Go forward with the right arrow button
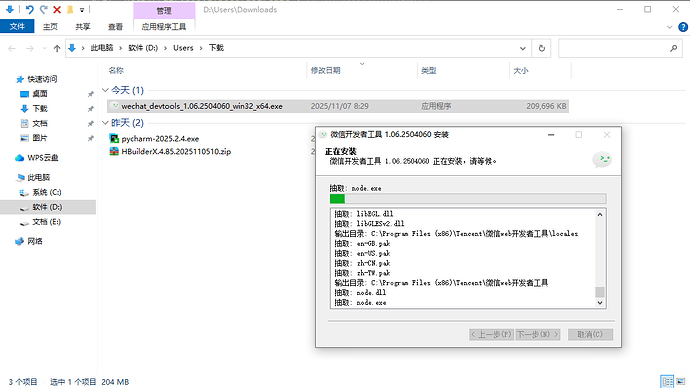This screenshot has width=690, height=388. click(x=29, y=48)
